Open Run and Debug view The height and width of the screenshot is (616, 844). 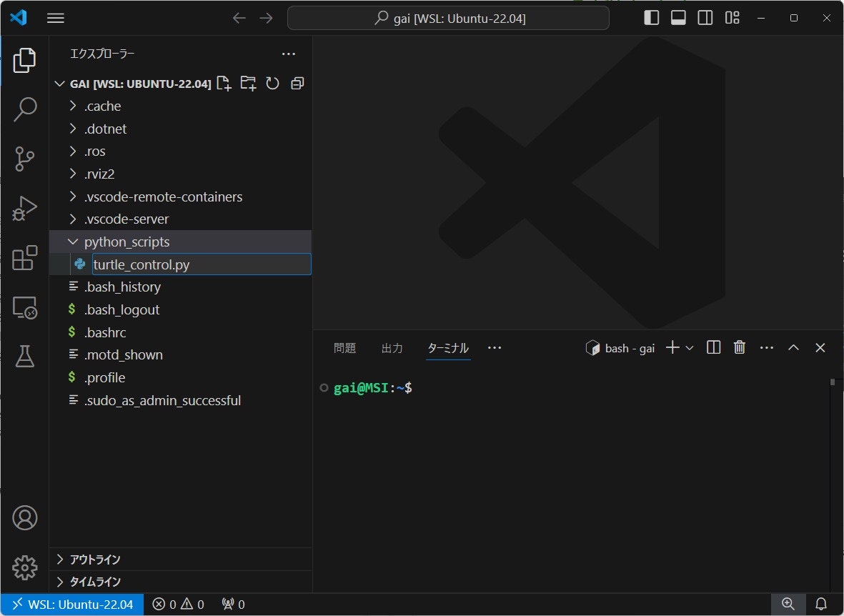[25, 209]
